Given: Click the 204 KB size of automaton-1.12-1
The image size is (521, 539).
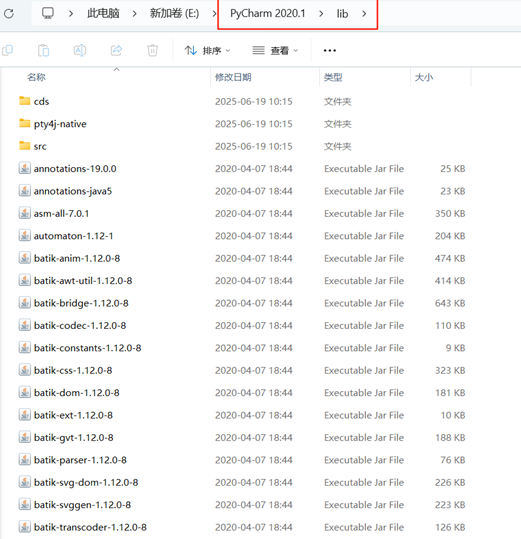Looking at the screenshot, I should coord(450,236).
